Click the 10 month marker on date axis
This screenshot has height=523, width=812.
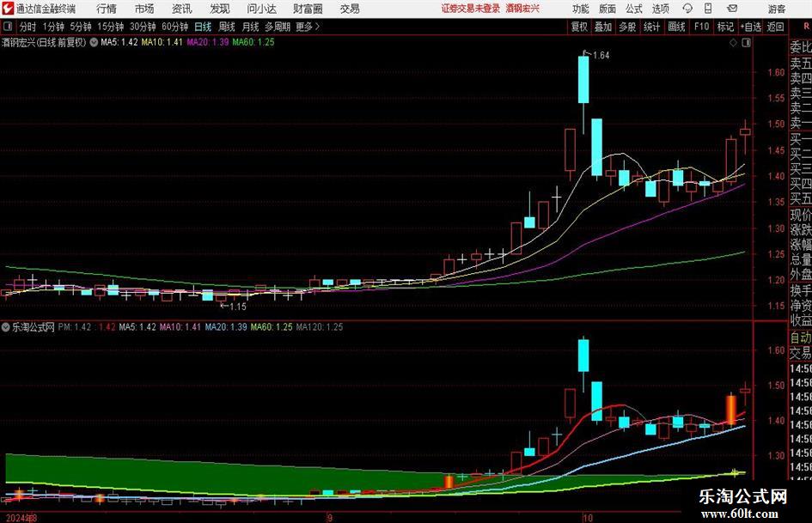[x=587, y=518]
